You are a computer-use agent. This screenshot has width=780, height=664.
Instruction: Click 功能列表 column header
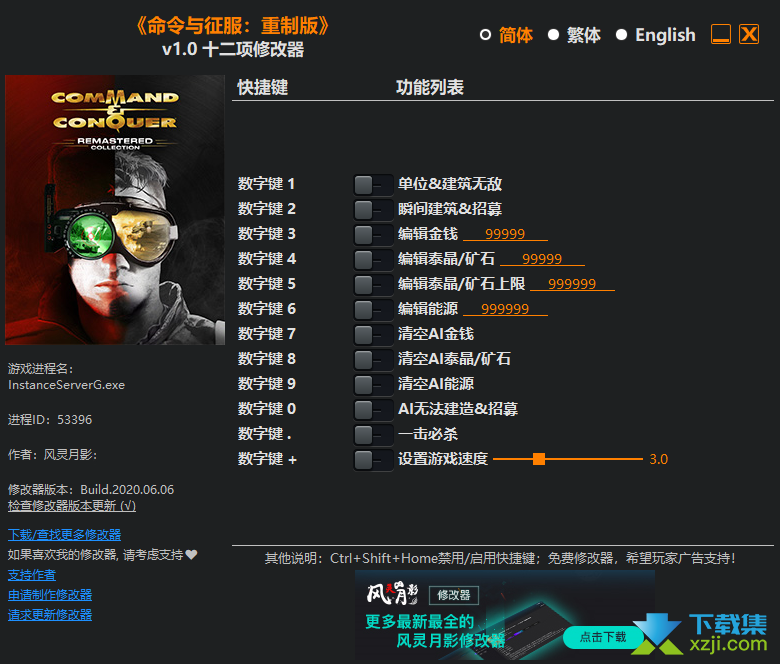click(x=430, y=88)
